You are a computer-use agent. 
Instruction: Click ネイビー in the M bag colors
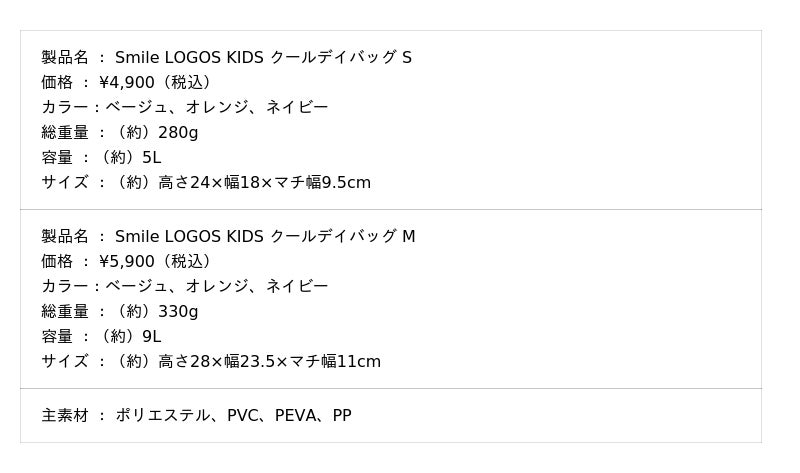click(297, 286)
